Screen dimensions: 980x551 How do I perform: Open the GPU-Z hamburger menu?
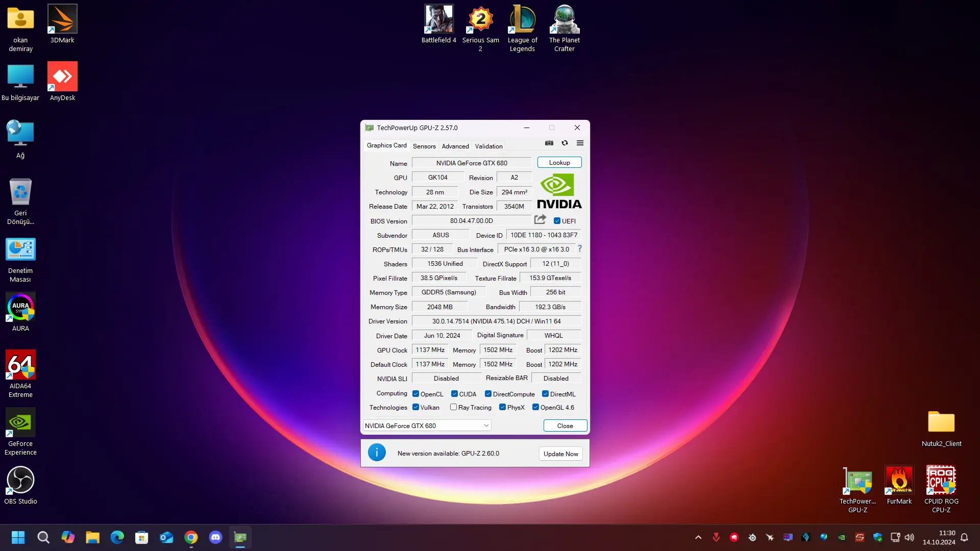pyautogui.click(x=580, y=143)
